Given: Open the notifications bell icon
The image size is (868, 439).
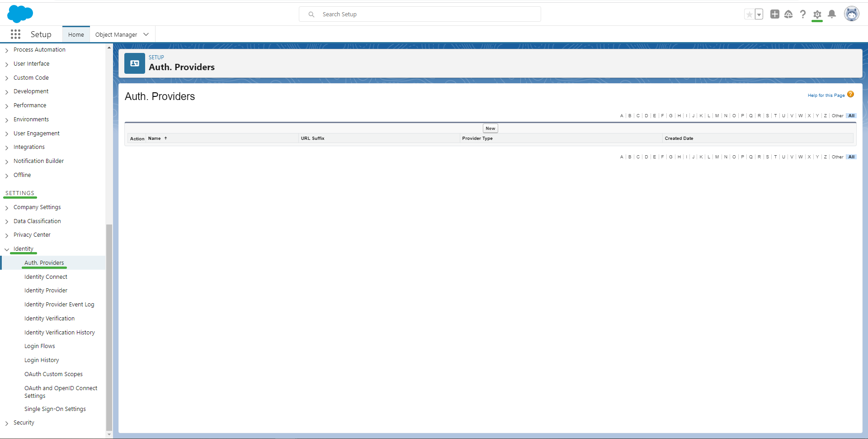Looking at the screenshot, I should [x=832, y=14].
